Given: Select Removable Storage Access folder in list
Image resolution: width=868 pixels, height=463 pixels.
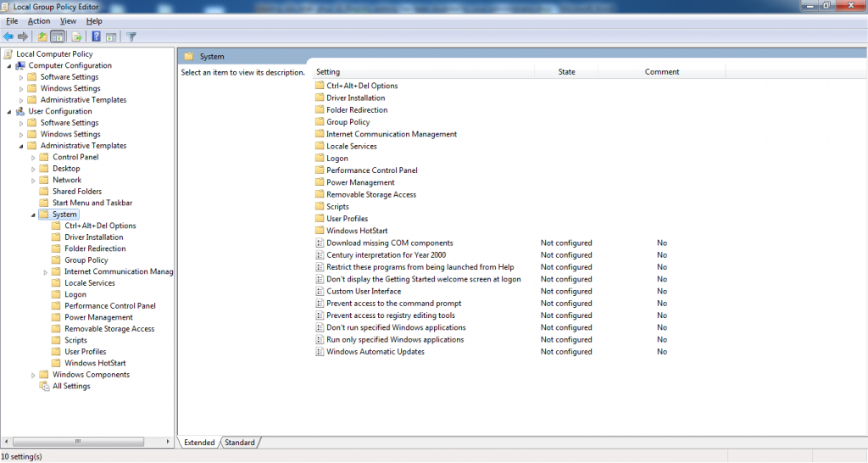Looking at the screenshot, I should (x=370, y=194).
